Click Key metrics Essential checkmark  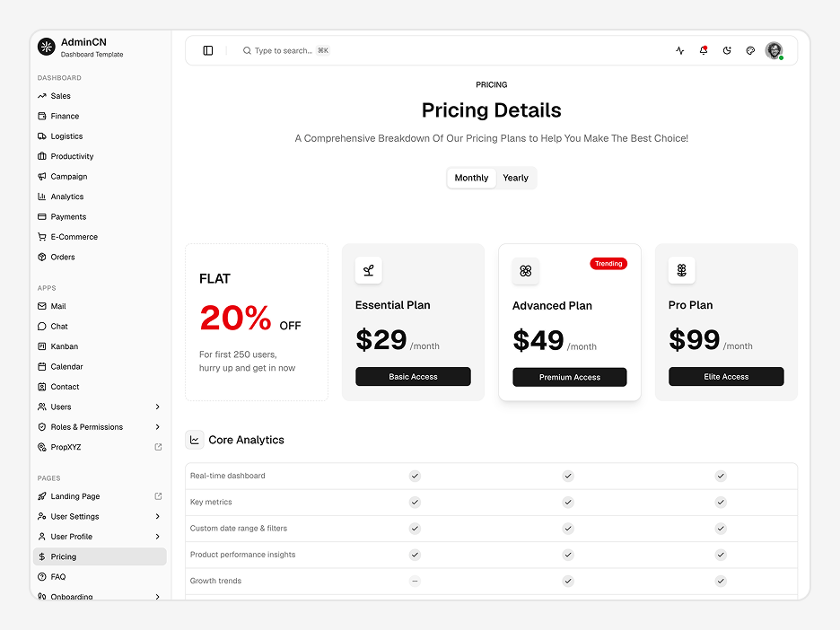tap(415, 502)
